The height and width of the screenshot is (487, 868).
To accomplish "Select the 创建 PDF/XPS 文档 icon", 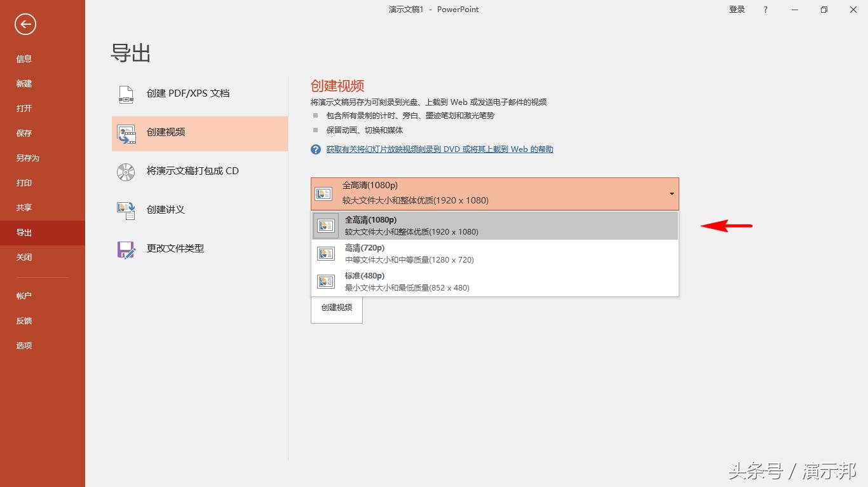I will tap(125, 93).
